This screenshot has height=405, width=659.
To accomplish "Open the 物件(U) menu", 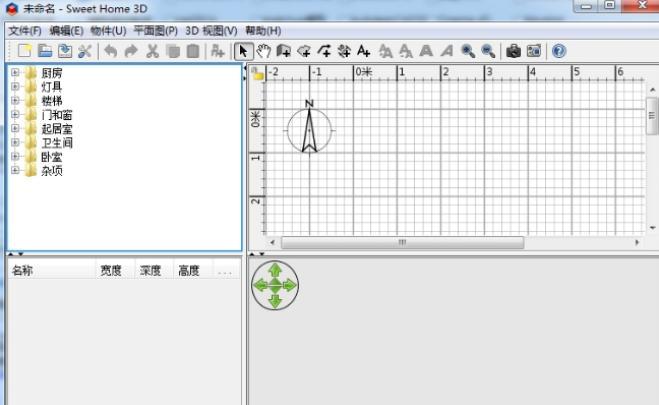I will pos(108,31).
